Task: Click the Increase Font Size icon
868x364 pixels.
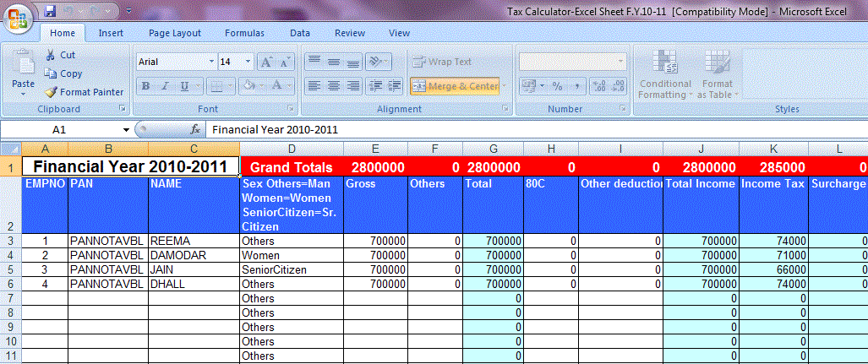Action: [x=265, y=62]
